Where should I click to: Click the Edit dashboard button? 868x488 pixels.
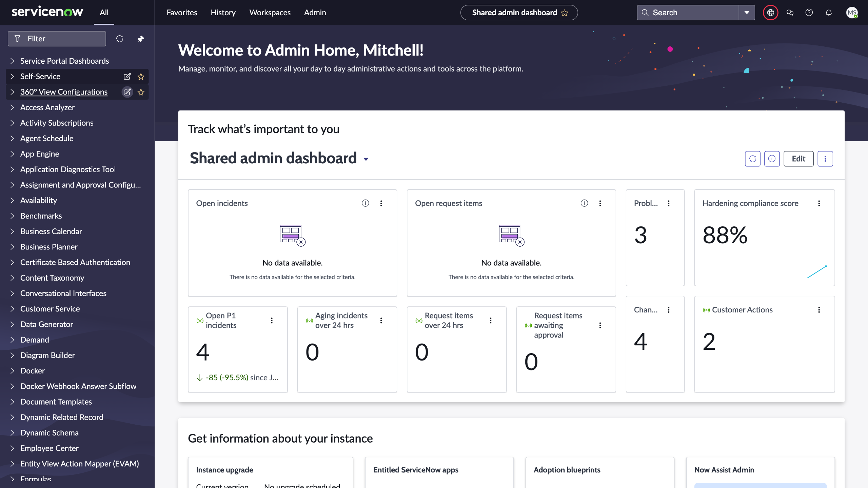tap(798, 159)
